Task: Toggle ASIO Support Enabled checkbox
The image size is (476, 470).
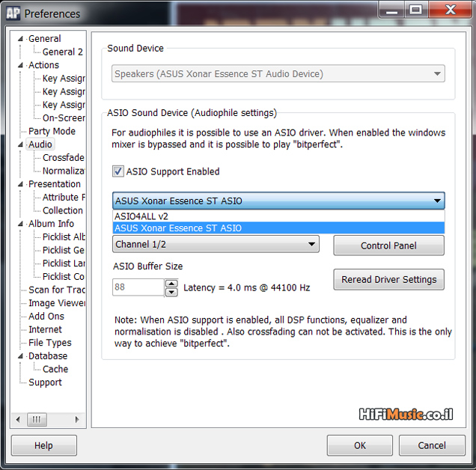Action: click(x=118, y=171)
